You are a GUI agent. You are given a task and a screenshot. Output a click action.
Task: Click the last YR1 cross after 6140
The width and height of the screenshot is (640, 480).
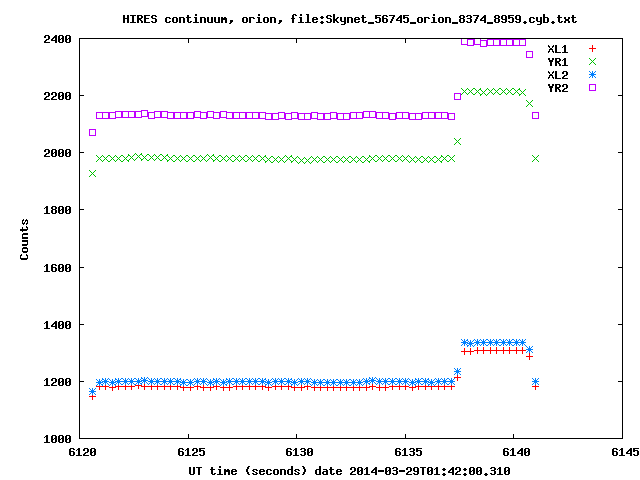(x=536, y=158)
